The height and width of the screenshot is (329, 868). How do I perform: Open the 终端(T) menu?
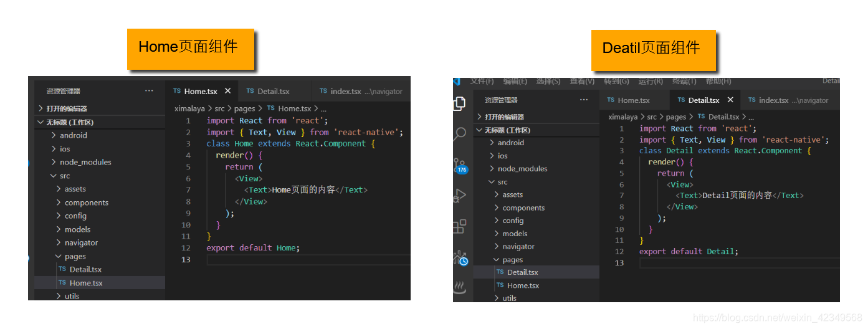click(684, 82)
